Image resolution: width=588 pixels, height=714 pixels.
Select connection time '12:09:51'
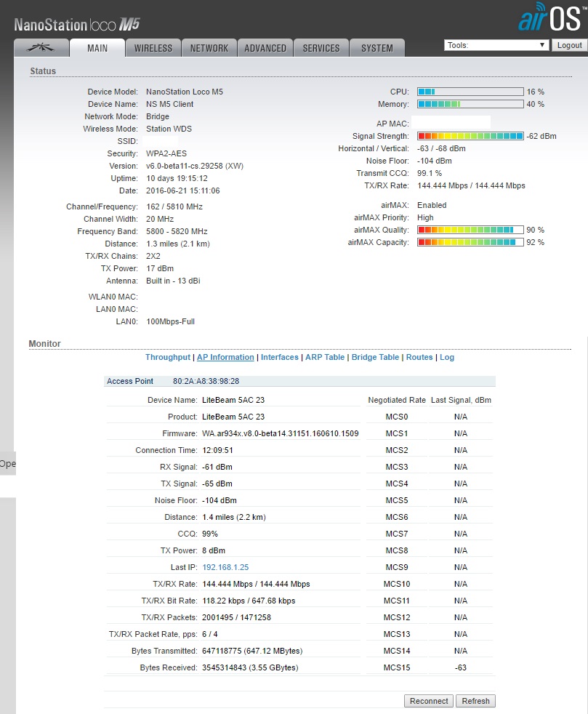217,450
